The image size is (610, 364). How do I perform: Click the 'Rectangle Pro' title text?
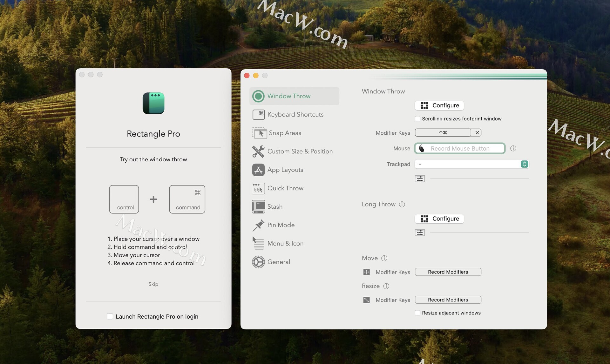click(153, 134)
